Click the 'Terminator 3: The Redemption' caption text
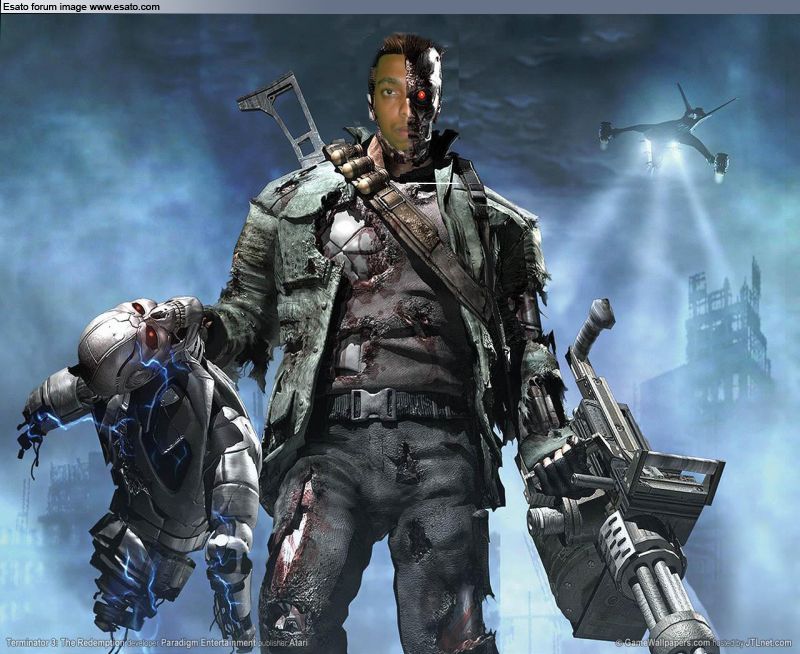 coord(65,643)
